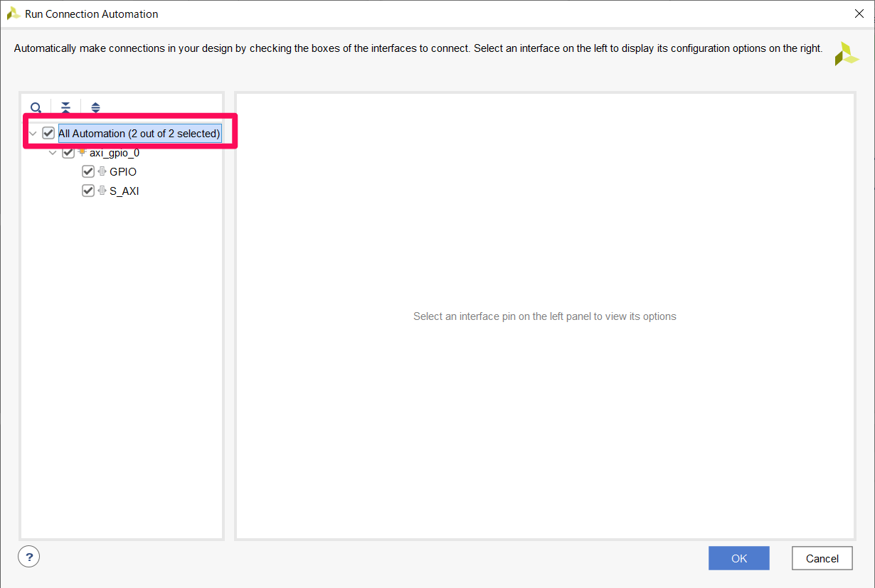The image size is (875, 588).
Task: Uncheck the All Automation checkbox
Action: (x=48, y=133)
